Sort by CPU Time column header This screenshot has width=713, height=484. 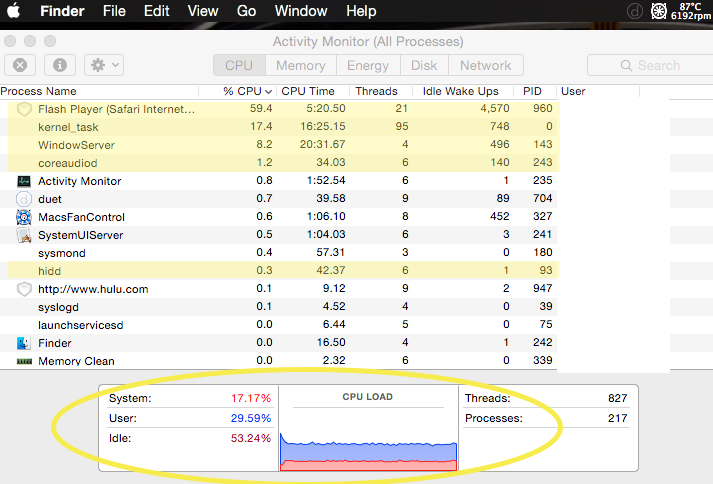tap(308, 91)
